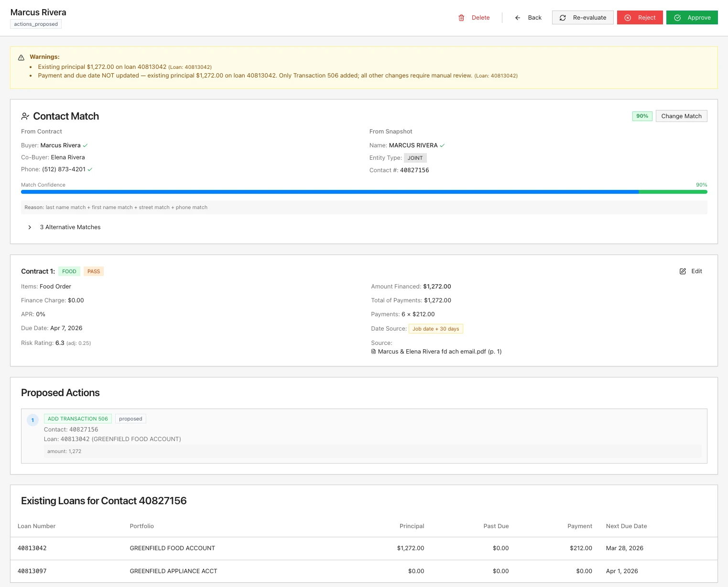Click the Reject circle-x icon
Image resolution: width=728 pixels, height=587 pixels.
point(628,18)
